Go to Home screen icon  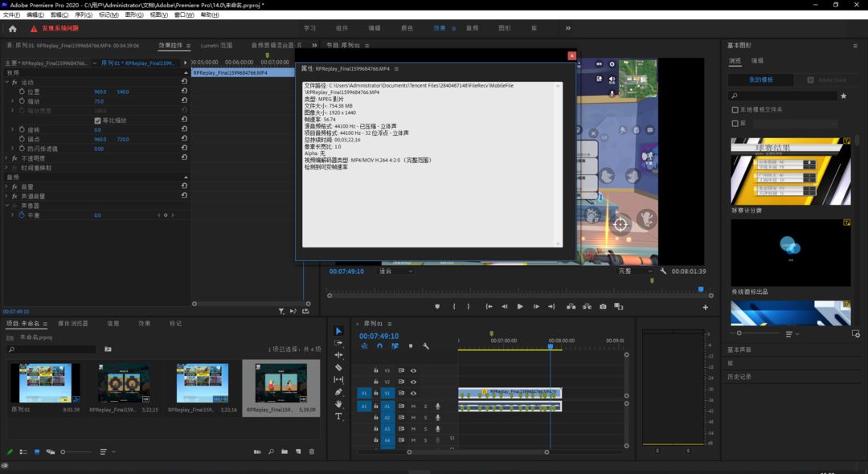click(x=13, y=29)
